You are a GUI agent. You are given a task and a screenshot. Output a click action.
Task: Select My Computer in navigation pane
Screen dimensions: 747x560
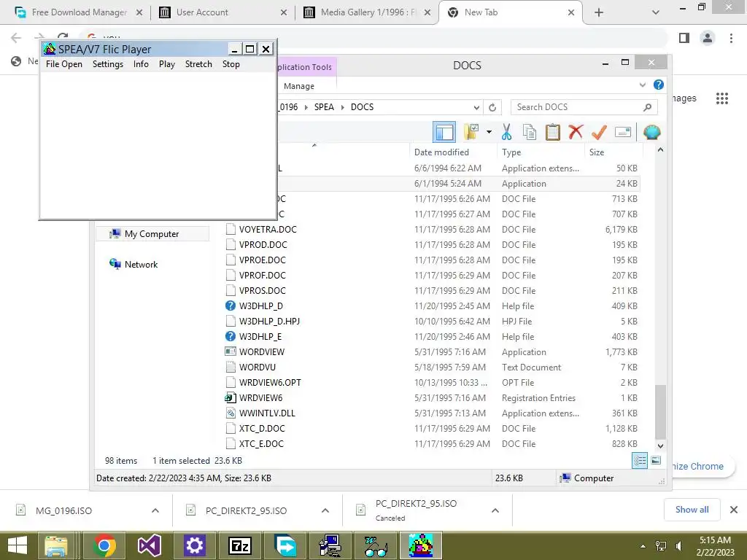pyautogui.click(x=152, y=234)
